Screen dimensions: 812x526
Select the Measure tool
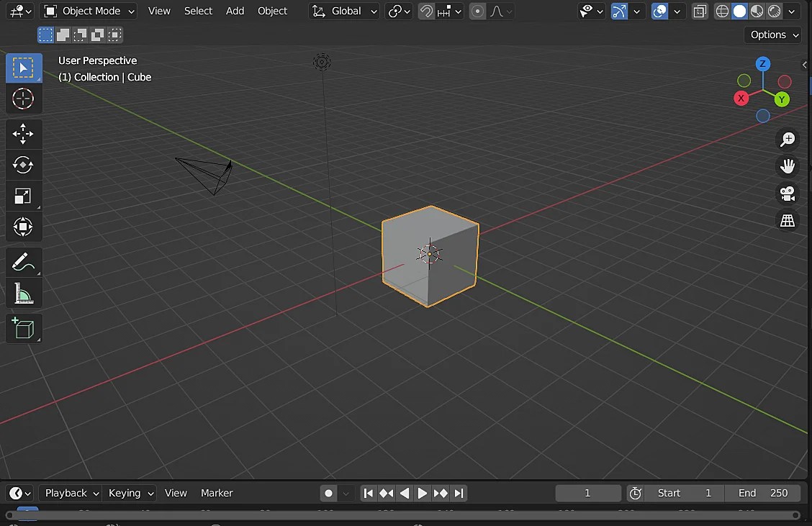[24, 293]
